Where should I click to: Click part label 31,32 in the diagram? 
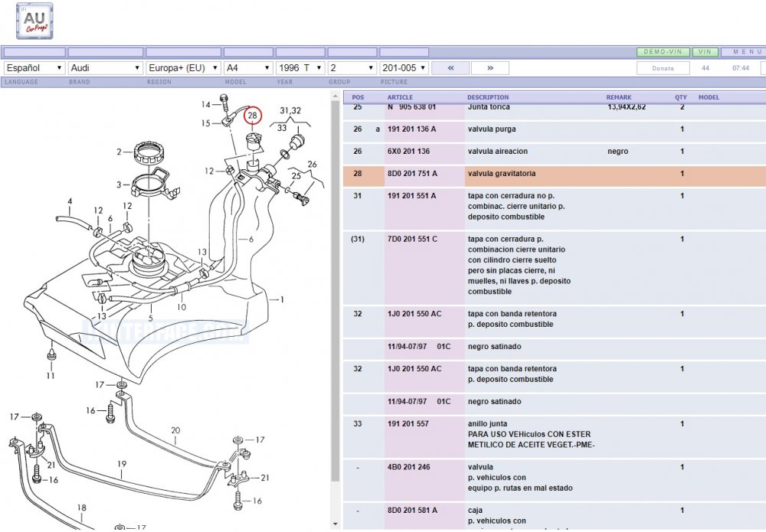(x=290, y=111)
